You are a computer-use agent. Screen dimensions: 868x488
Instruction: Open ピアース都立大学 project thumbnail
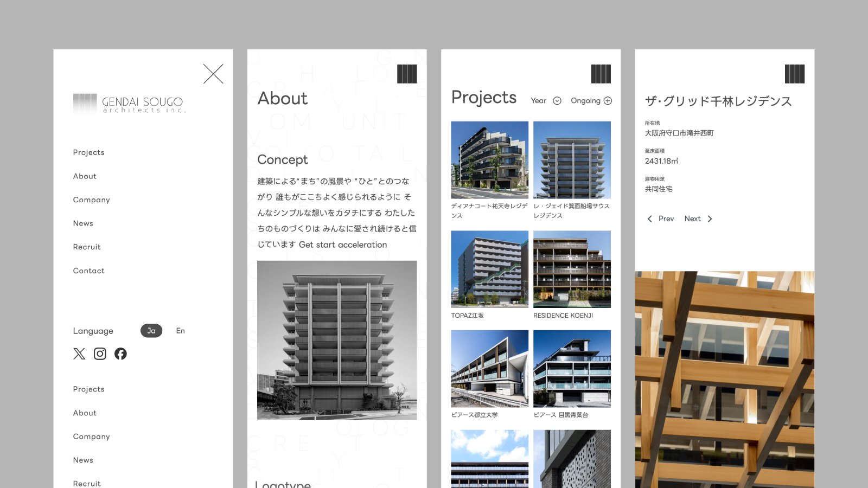[490, 369]
